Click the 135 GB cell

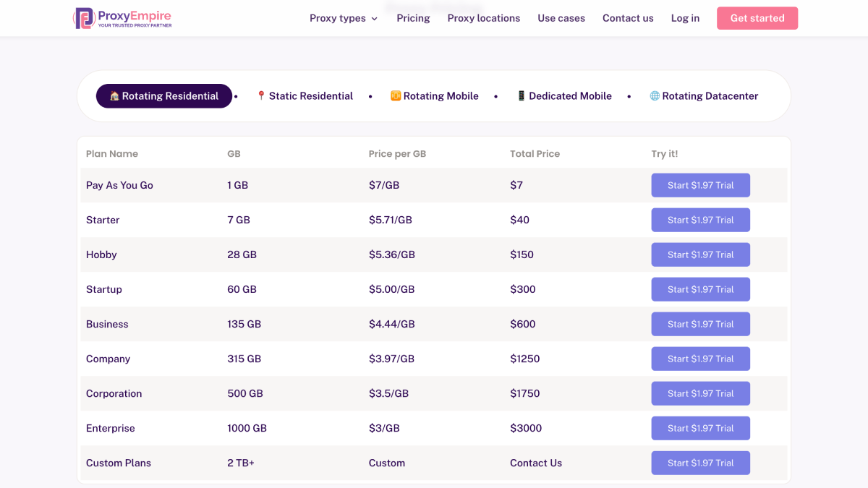(x=244, y=324)
